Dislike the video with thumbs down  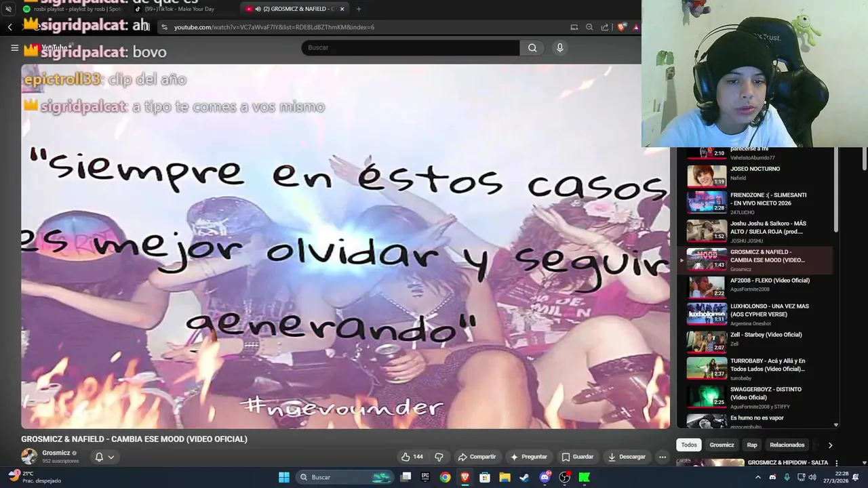coord(439,457)
